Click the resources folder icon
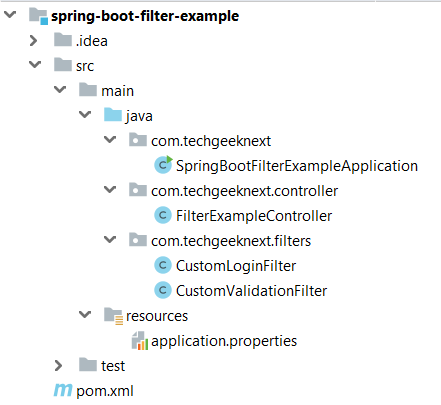 113,316
